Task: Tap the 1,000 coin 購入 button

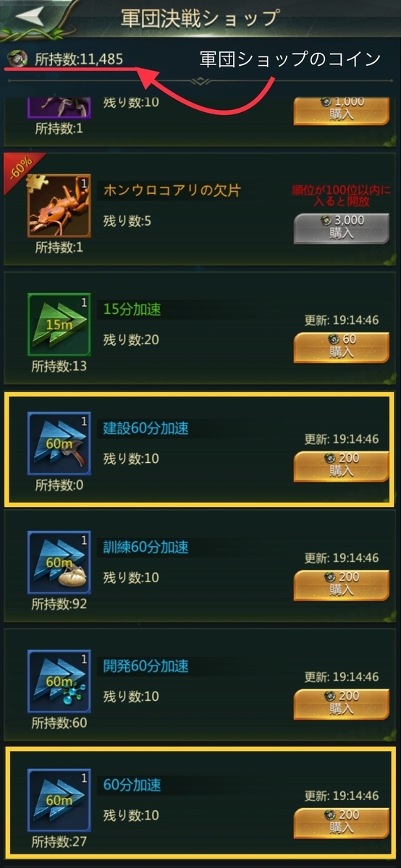Action: (x=341, y=110)
